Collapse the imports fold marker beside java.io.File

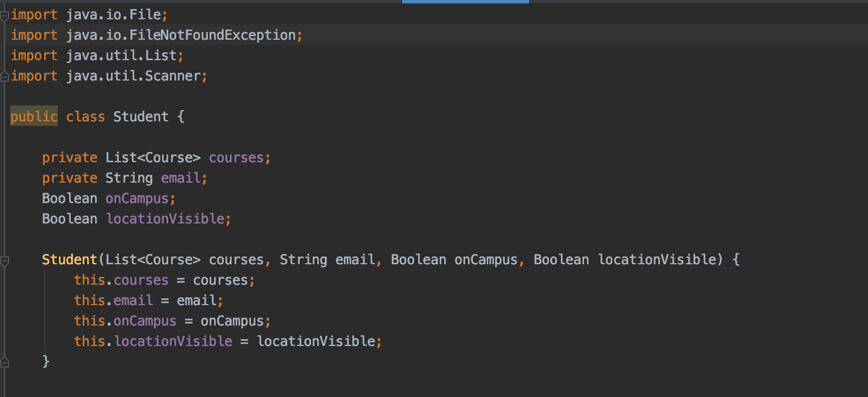[x=5, y=15]
